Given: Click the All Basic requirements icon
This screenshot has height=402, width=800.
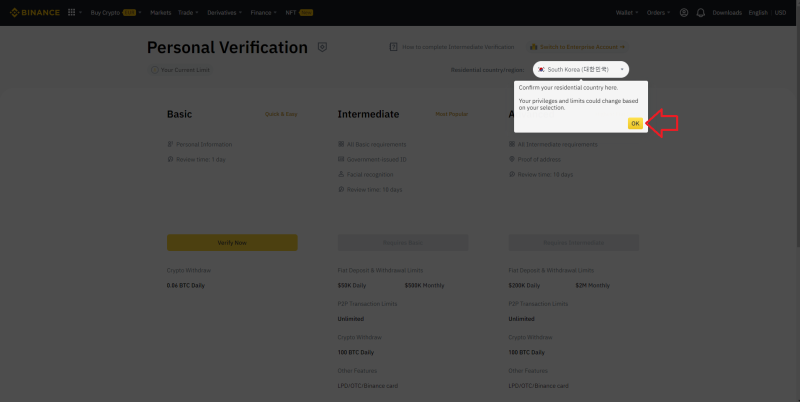Looking at the screenshot, I should click(341, 144).
